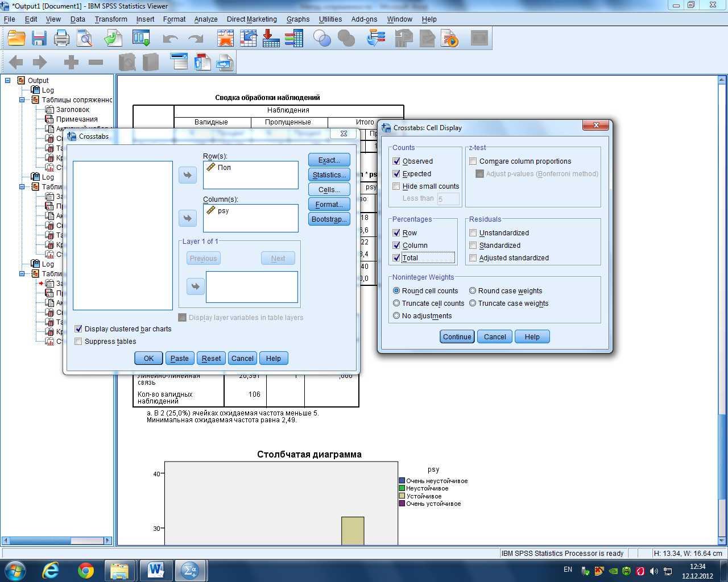Click the Collapse minus icon in outline toolbar
The width and height of the screenshot is (728, 582).
(96, 63)
